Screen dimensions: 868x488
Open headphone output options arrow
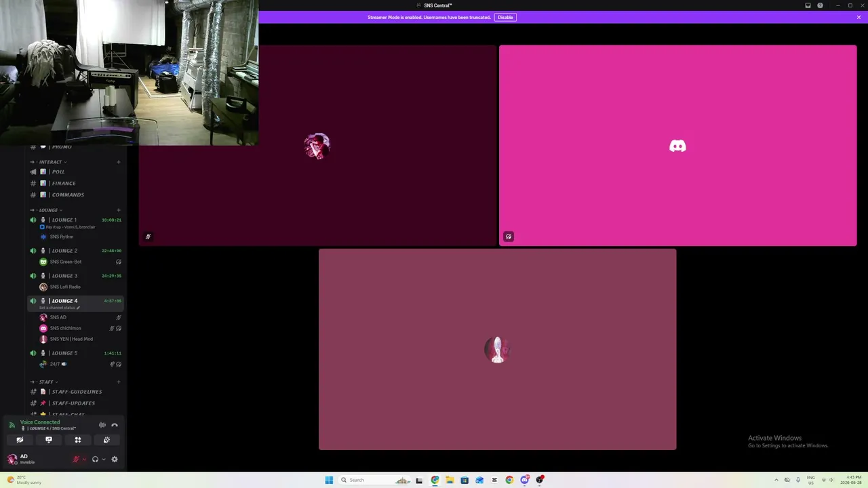coord(103,460)
